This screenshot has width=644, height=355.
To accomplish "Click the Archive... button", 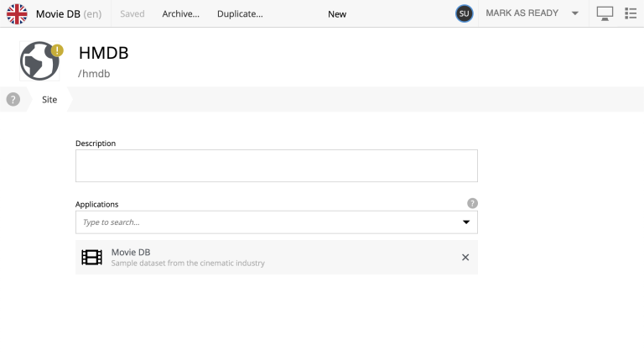I will tap(181, 14).
